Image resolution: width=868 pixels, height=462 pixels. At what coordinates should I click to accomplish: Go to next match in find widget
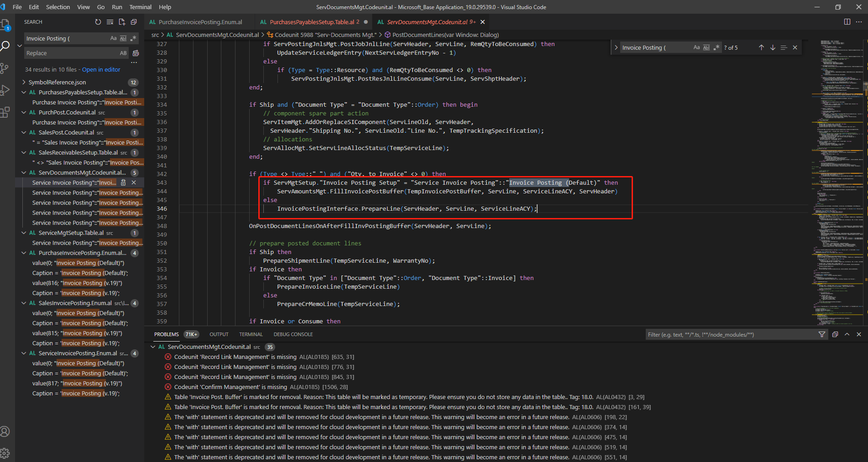(x=773, y=47)
